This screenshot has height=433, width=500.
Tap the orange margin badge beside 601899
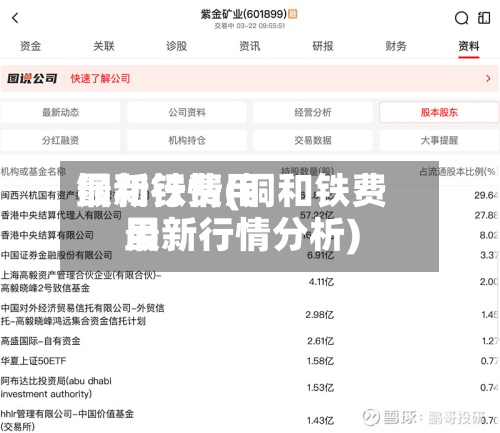(293, 14)
